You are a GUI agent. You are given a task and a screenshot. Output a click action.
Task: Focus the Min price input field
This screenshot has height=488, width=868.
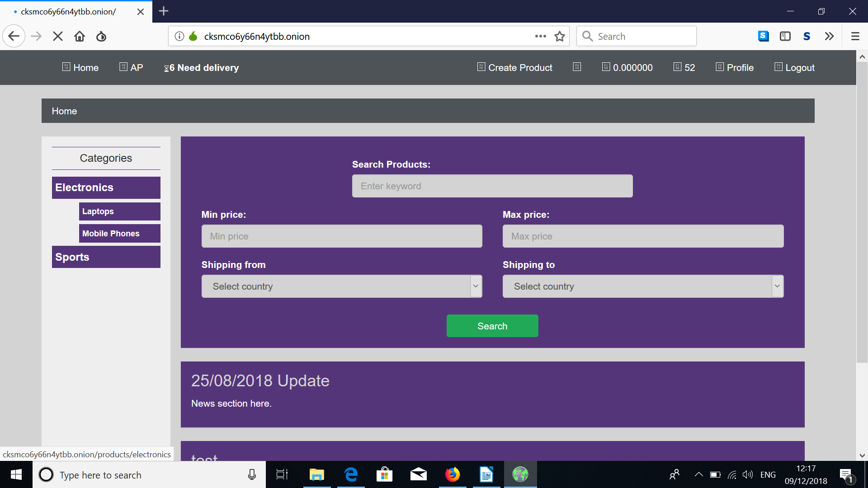pos(342,236)
